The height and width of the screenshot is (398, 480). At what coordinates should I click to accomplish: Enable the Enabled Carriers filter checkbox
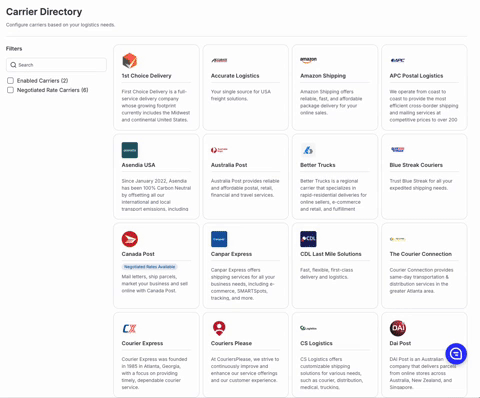(x=11, y=81)
